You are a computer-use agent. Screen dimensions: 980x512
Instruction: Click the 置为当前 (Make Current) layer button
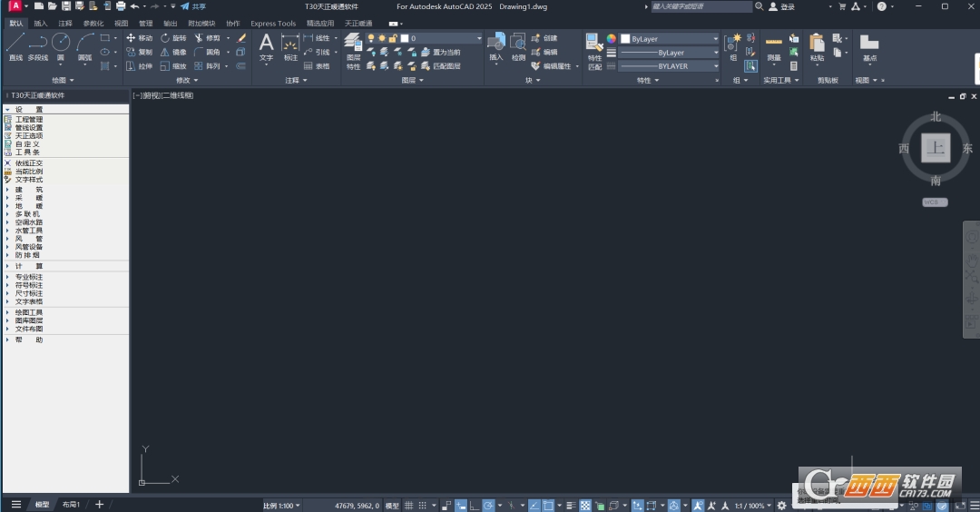point(441,52)
